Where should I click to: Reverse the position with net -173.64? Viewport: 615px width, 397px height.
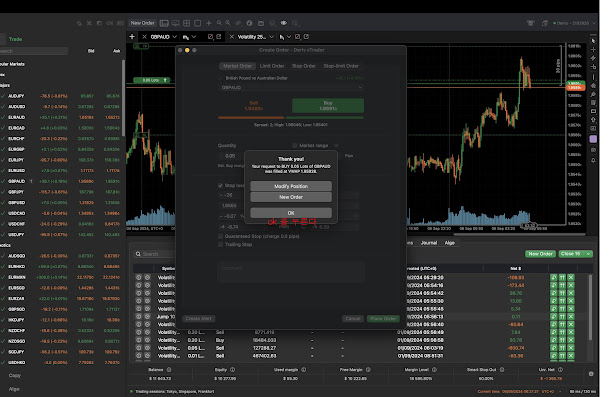point(553,285)
